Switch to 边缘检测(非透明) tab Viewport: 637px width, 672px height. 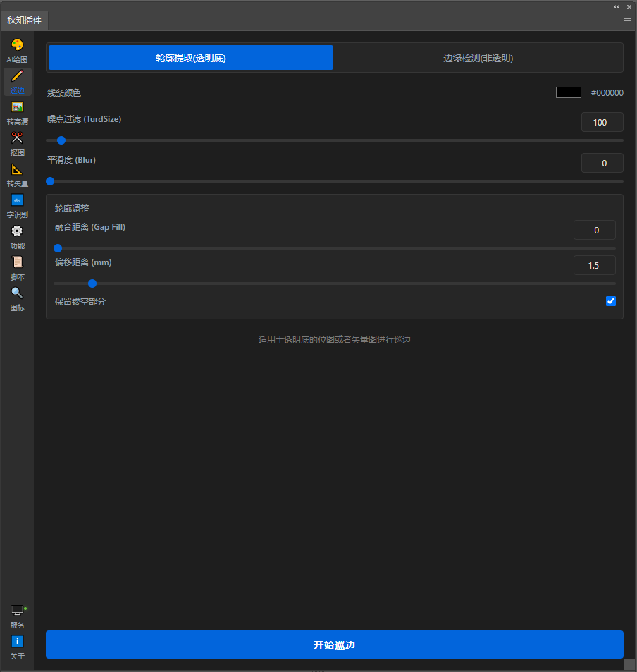(x=478, y=58)
